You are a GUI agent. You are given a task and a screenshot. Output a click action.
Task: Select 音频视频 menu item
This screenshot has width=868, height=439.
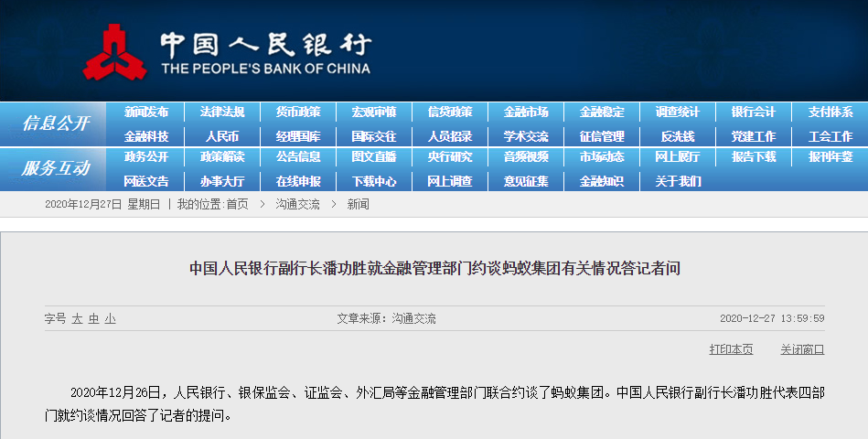tap(526, 156)
